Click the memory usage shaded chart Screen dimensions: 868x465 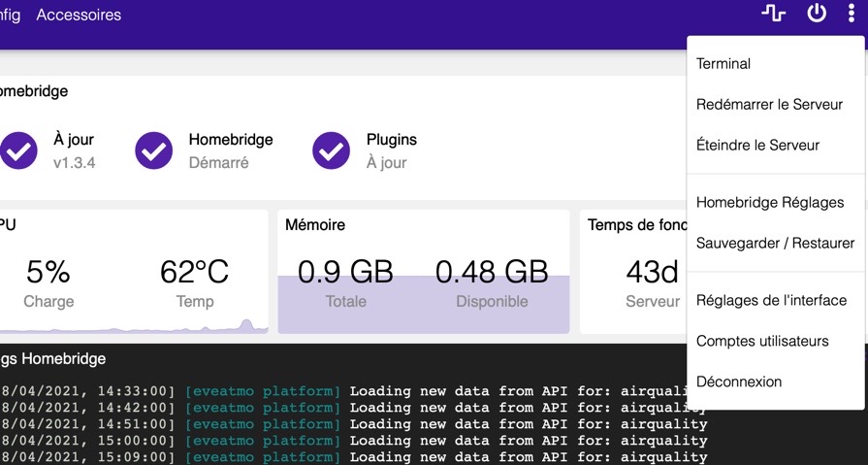tap(424, 304)
